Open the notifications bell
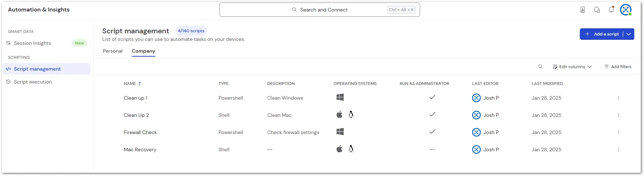Image resolution: width=644 pixels, height=176 pixels. [611, 10]
